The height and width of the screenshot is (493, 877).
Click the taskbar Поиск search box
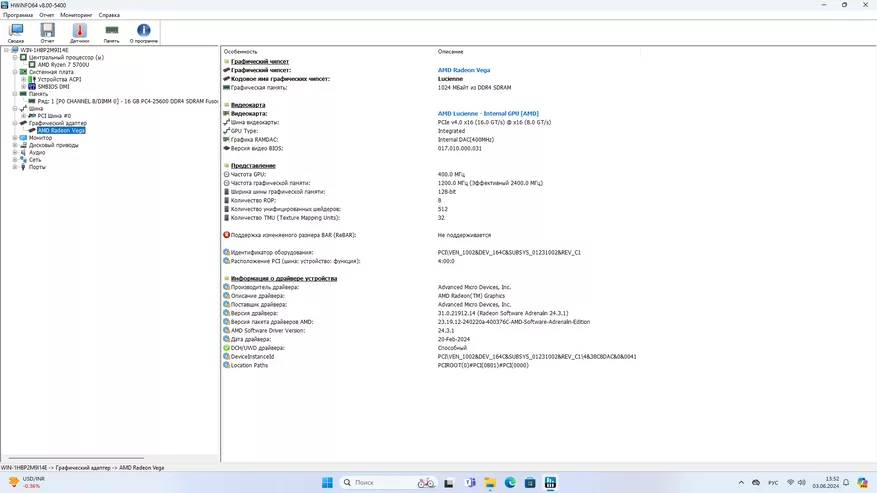pos(375,483)
